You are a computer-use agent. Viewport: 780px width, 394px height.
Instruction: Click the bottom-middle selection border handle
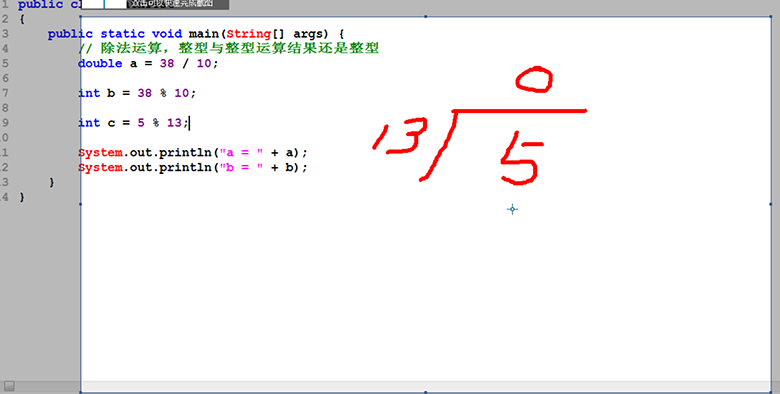coord(426,392)
